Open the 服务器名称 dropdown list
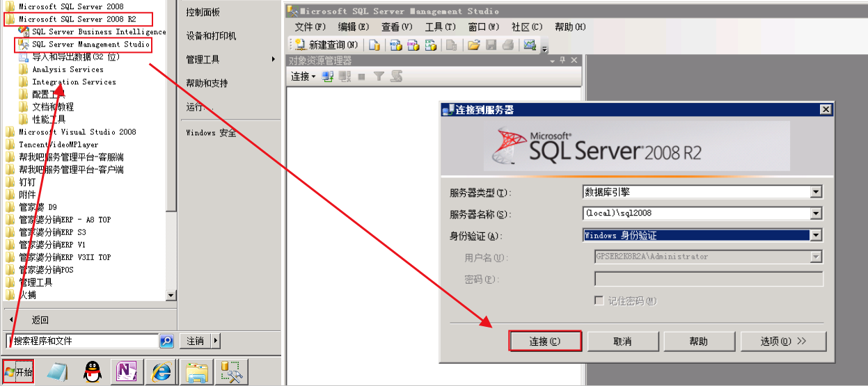 (816, 214)
